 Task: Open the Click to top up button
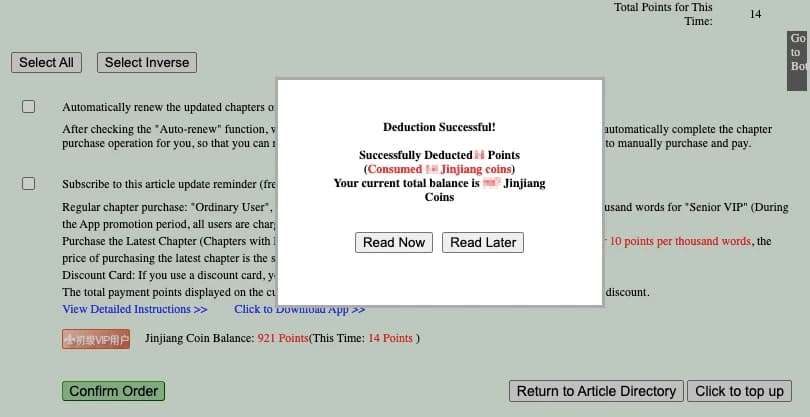pos(739,391)
